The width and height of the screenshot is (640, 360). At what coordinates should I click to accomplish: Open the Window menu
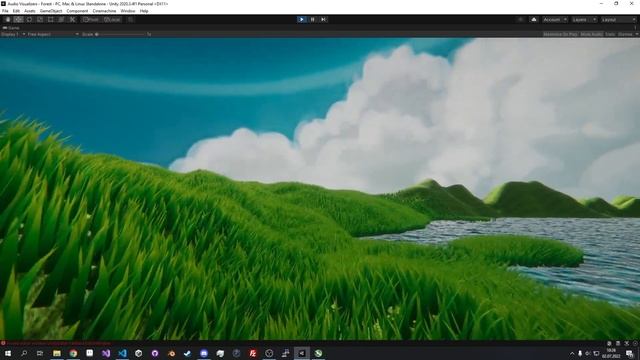(128, 11)
